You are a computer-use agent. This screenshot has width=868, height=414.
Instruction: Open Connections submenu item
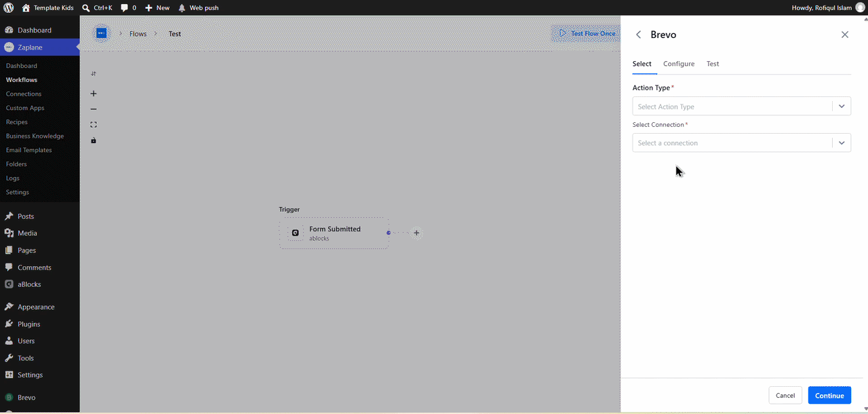[x=24, y=94]
